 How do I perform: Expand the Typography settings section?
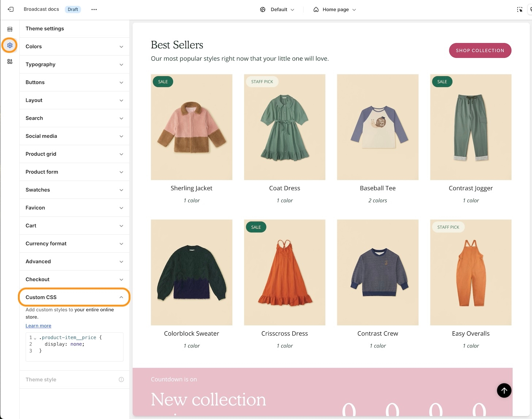[x=75, y=64]
